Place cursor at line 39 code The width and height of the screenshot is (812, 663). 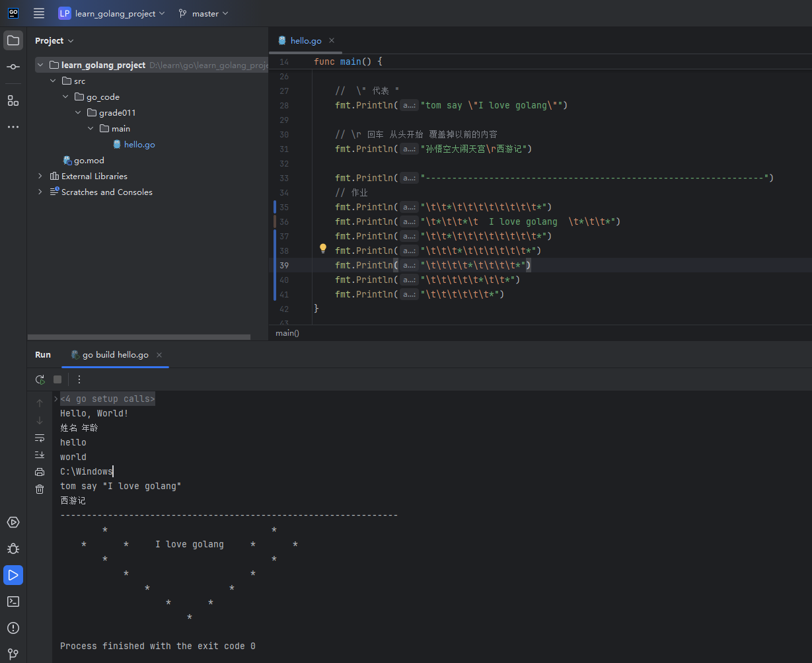point(433,265)
